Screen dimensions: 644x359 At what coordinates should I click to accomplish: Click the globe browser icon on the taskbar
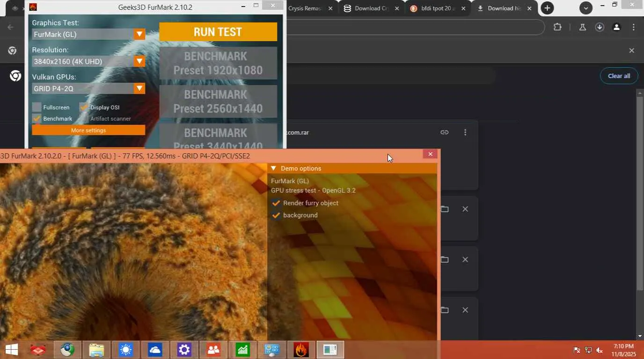coord(67,350)
